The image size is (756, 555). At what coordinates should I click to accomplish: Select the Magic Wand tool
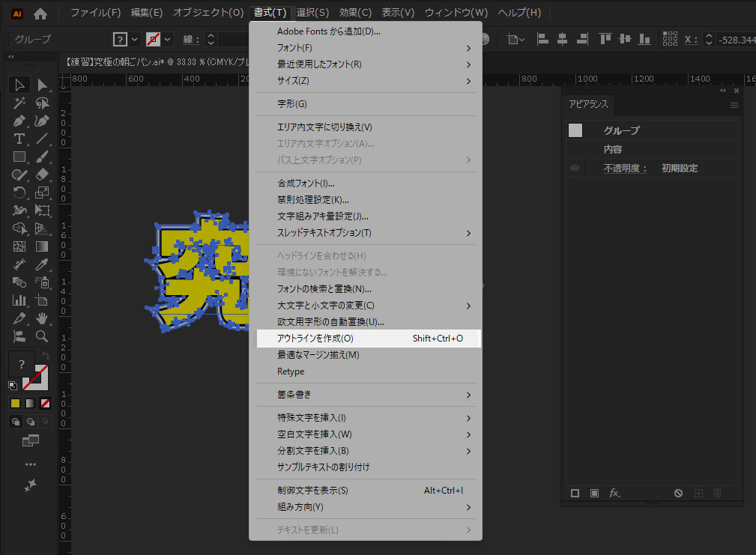[19, 103]
